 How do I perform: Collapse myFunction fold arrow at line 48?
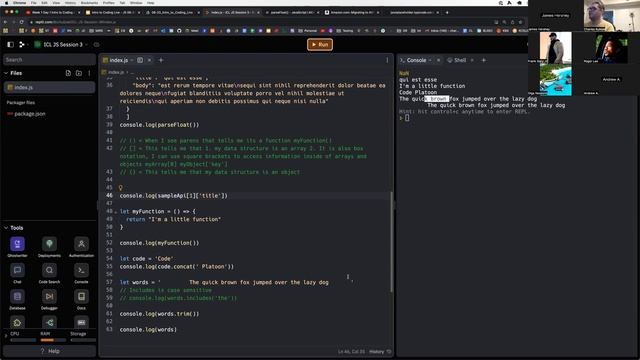click(116, 211)
